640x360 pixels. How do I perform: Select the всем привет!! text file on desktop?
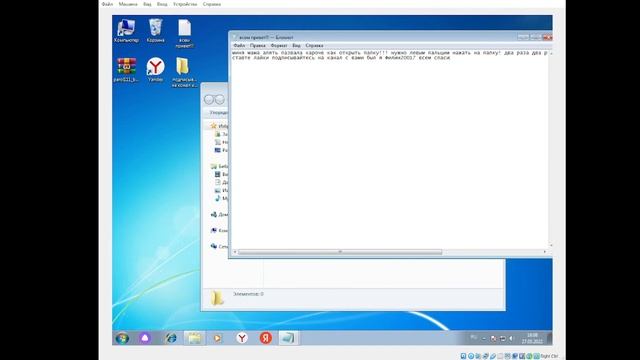coord(184,33)
